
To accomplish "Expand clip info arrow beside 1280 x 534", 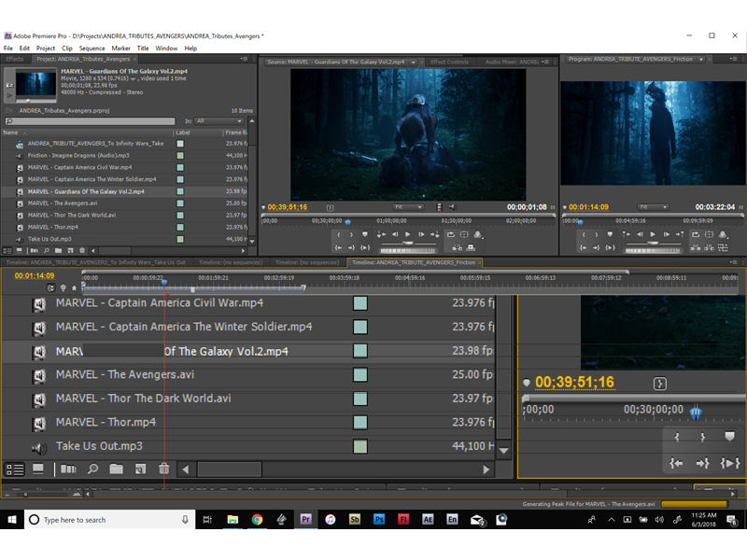I will 133,78.
